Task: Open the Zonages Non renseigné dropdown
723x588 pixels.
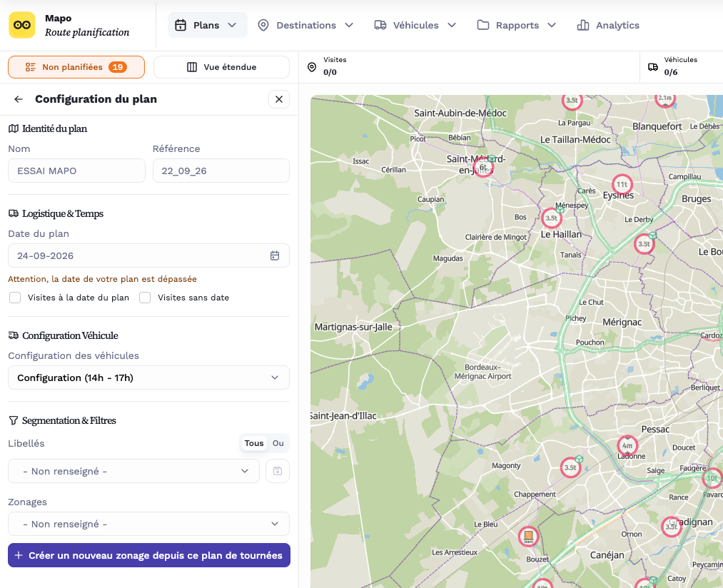Action: point(148,524)
